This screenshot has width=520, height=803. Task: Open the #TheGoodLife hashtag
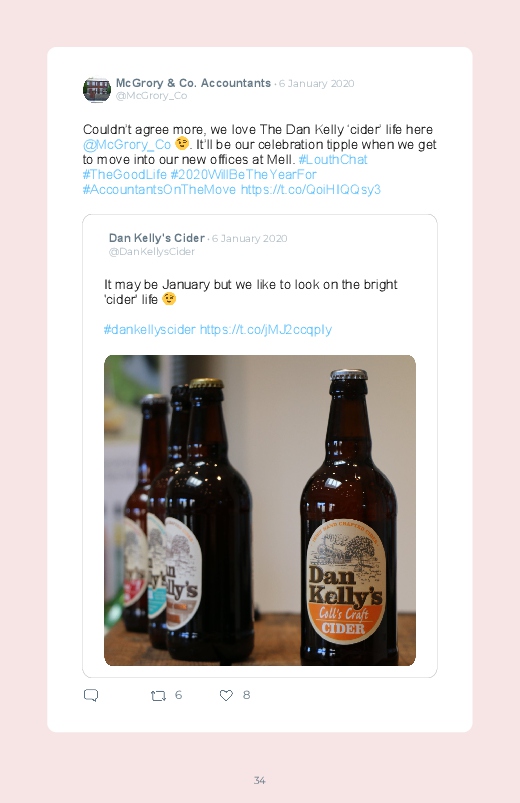pyautogui.click(x=124, y=175)
